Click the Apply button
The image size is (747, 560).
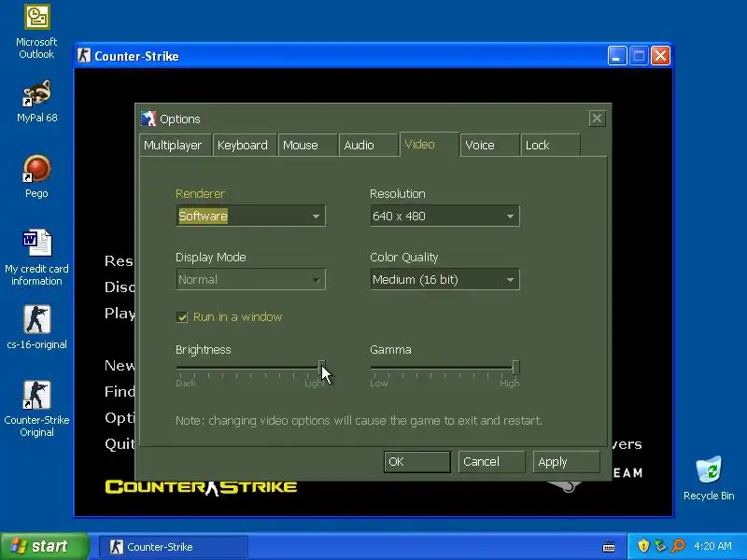[x=566, y=462]
